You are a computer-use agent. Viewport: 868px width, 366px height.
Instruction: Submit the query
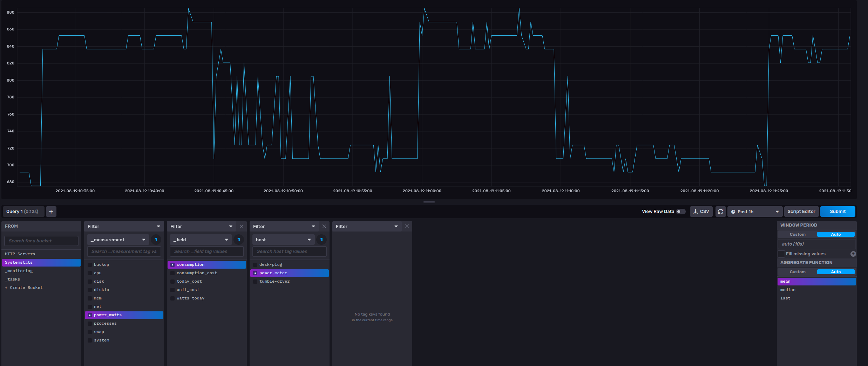point(838,212)
